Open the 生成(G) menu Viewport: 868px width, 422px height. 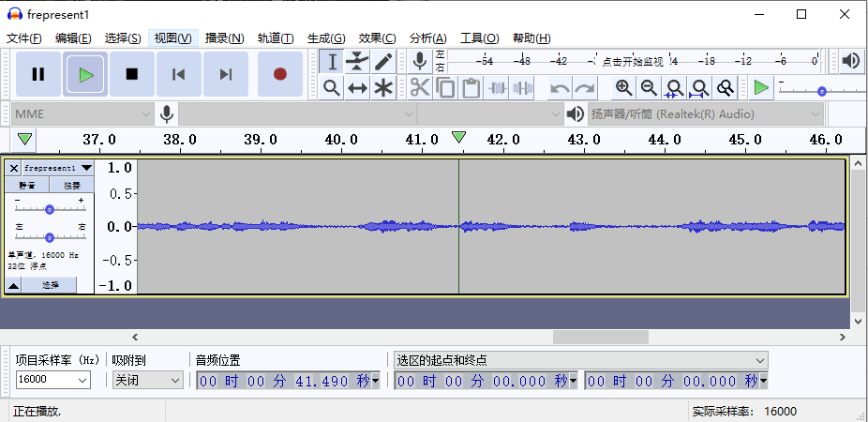click(x=326, y=38)
